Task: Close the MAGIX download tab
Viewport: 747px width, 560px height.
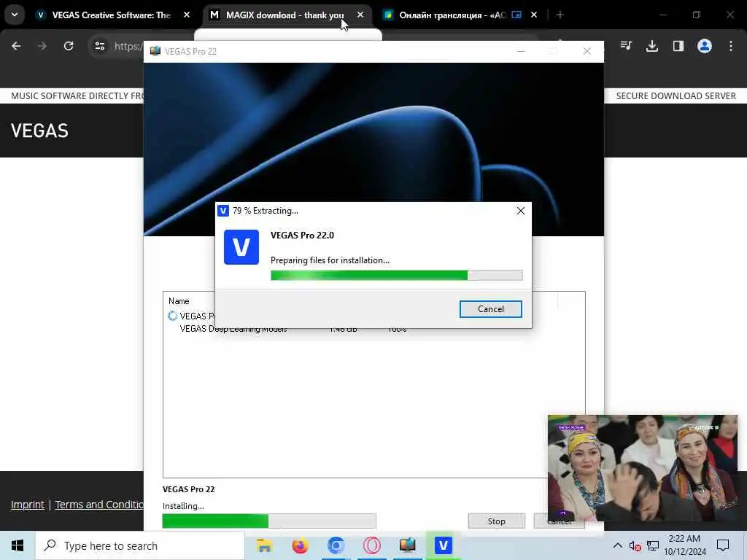Action: [x=360, y=15]
